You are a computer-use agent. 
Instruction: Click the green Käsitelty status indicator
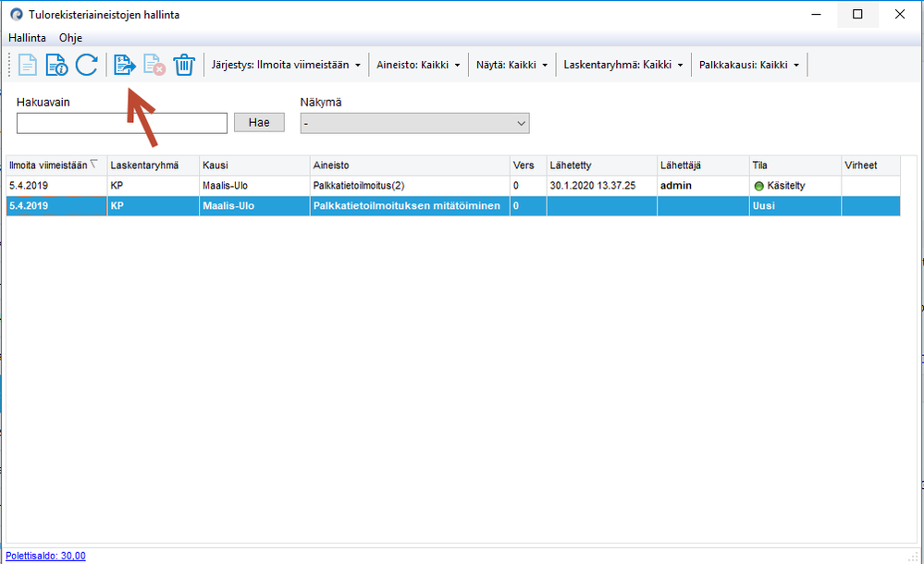759,186
